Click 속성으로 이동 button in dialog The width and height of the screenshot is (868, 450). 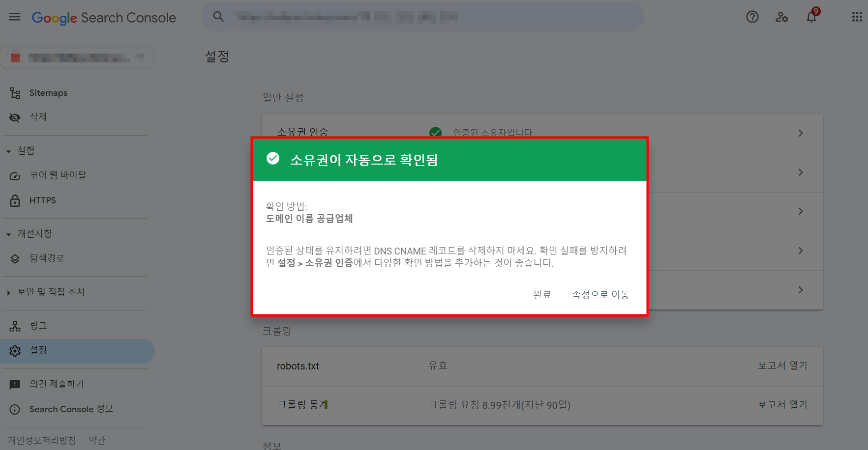click(x=600, y=295)
